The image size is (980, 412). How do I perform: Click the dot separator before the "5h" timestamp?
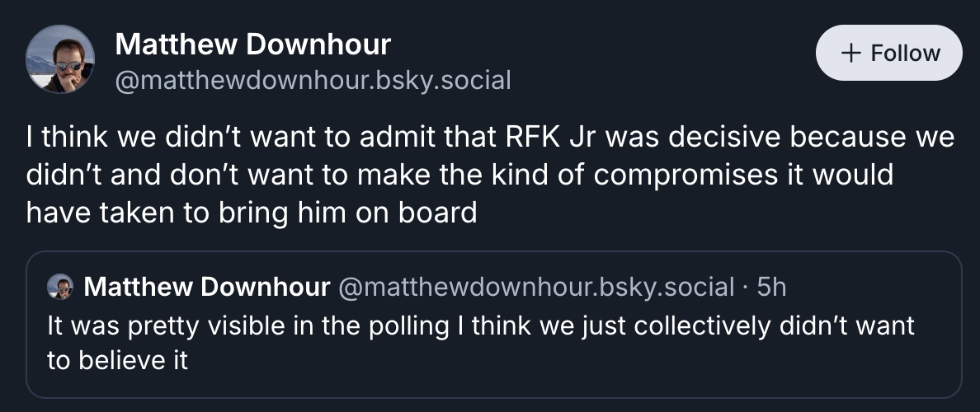point(746,287)
